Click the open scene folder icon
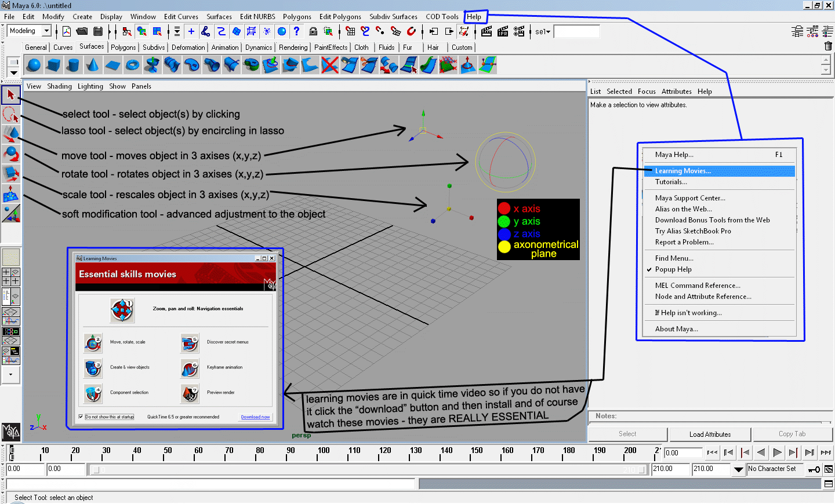 click(82, 31)
